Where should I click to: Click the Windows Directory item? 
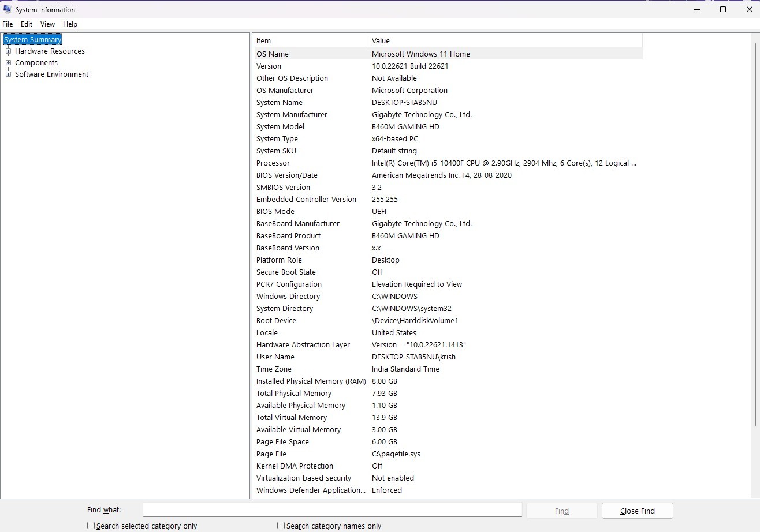(288, 297)
